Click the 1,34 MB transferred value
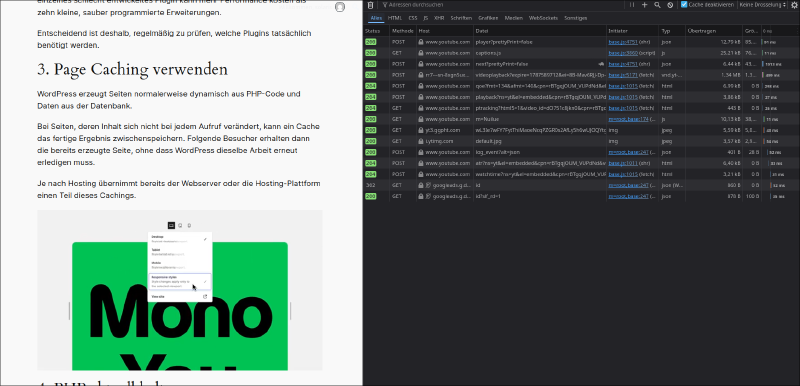This screenshot has width=800, height=386. (x=731, y=75)
